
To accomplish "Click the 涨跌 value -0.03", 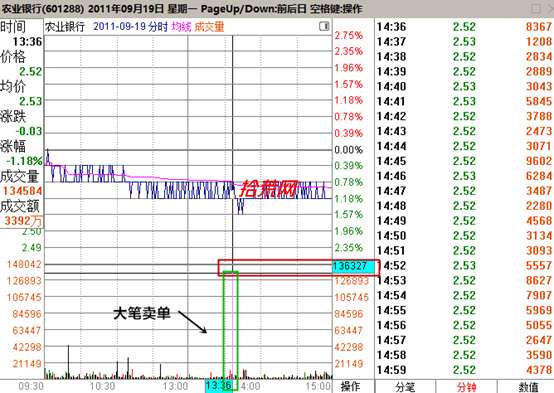I will (x=29, y=131).
